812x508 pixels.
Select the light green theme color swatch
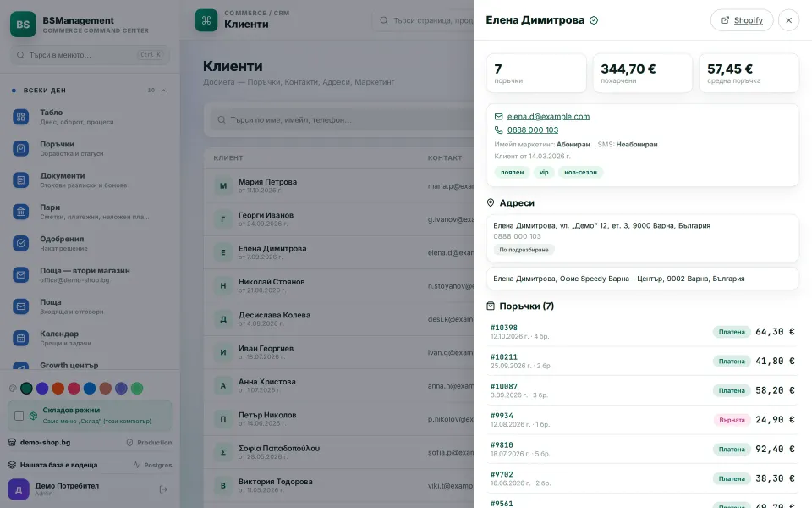coord(137,389)
